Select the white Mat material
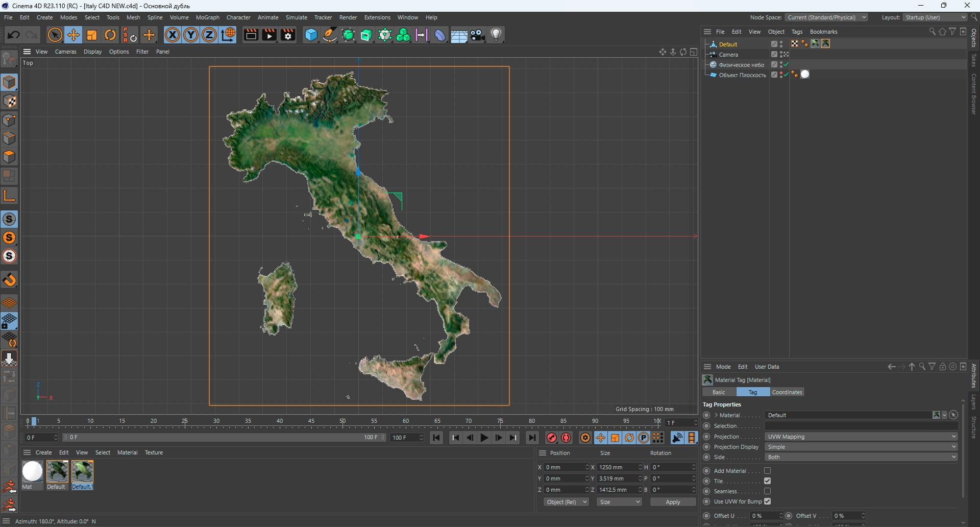This screenshot has height=527, width=980. (x=32, y=471)
